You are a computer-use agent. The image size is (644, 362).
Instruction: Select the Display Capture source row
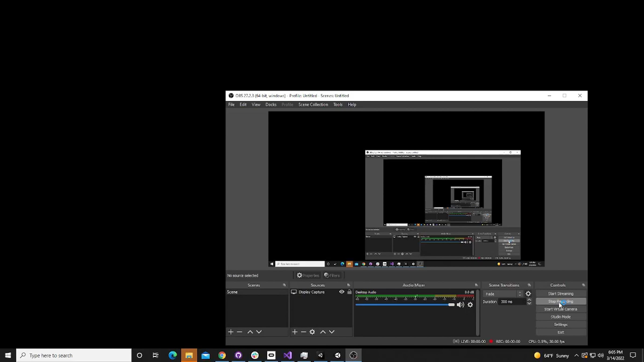321,292
